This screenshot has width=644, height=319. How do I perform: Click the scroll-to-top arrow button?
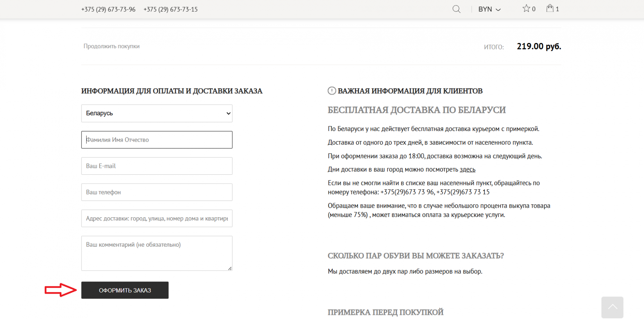click(x=612, y=307)
